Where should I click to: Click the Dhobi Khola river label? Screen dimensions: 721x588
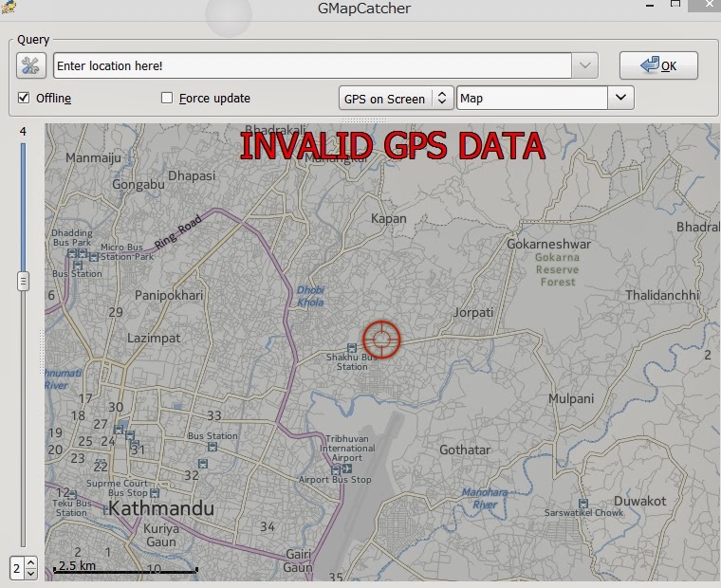point(310,296)
